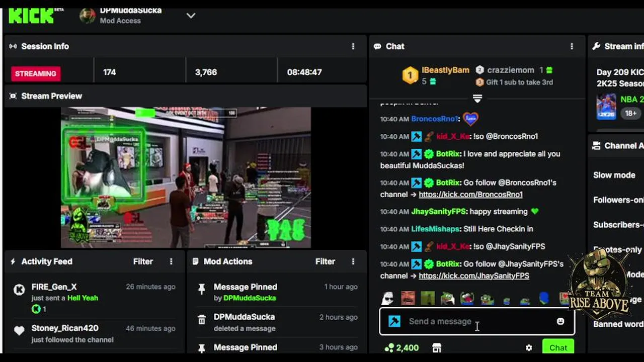Click the gift icon under IBeastlyBam
Screen dimensions: 644x362
coord(433,81)
